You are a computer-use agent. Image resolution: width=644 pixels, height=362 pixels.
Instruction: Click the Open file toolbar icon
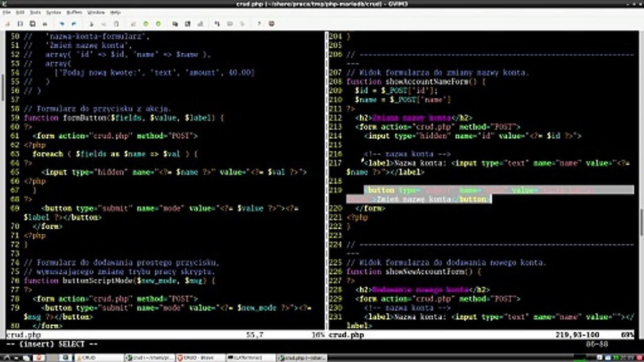point(8,24)
